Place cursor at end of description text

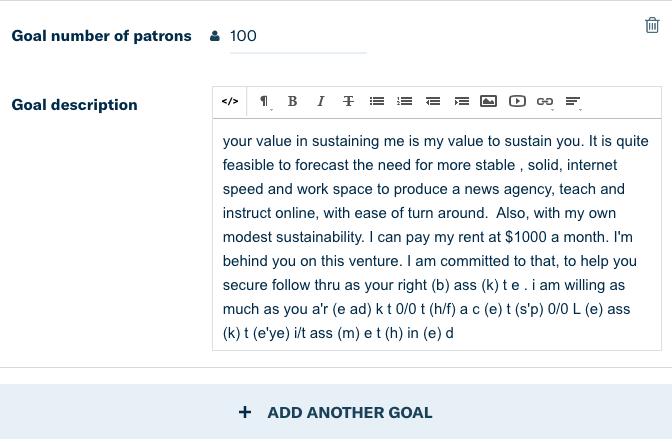click(x=455, y=333)
